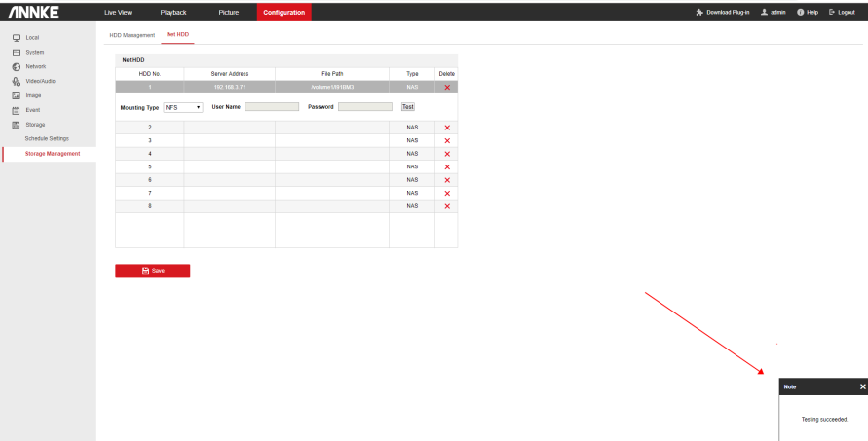
Task: Expand the Video/Audio sidebar section
Action: click(40, 81)
